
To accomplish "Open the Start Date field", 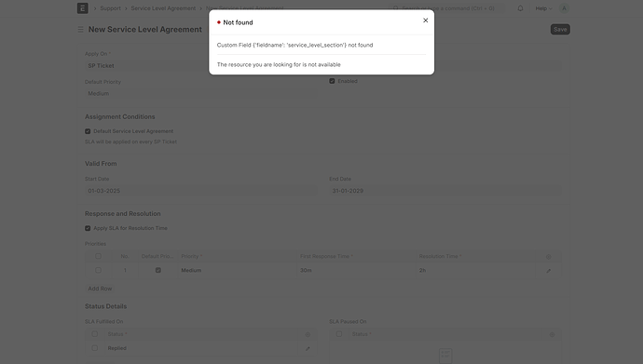I will pos(200,191).
